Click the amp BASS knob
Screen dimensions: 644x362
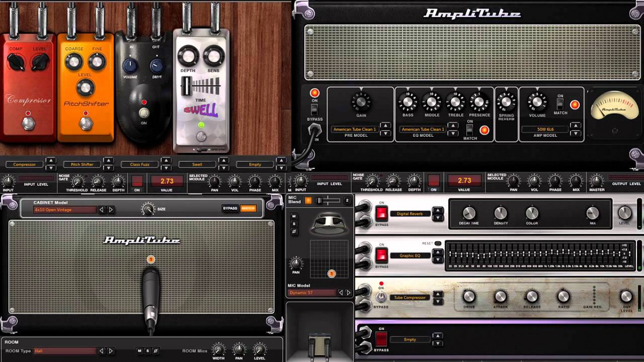pyautogui.click(x=408, y=102)
